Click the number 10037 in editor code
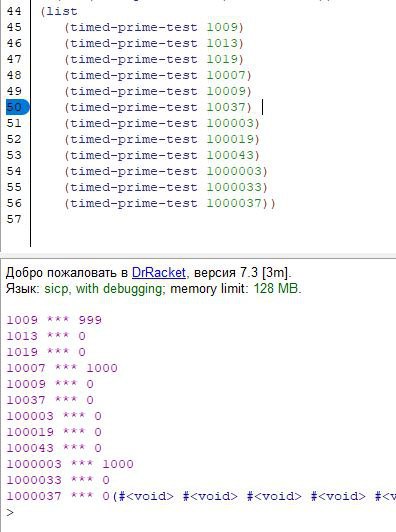This screenshot has width=396, height=532. point(227,107)
